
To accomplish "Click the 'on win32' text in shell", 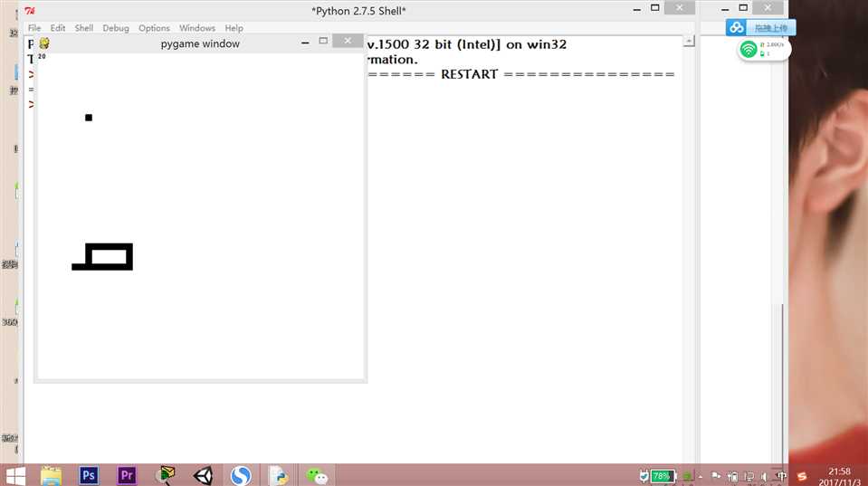I will click(x=537, y=44).
